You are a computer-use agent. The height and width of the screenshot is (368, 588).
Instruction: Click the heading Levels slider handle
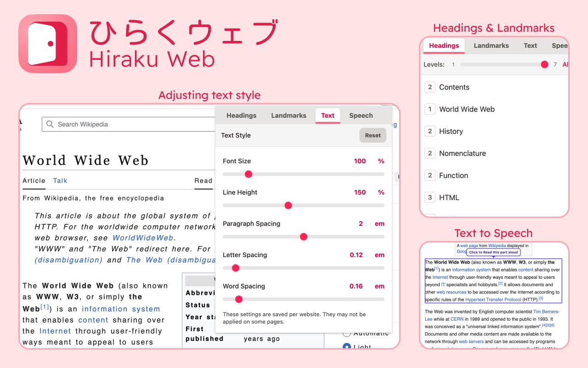coord(544,64)
